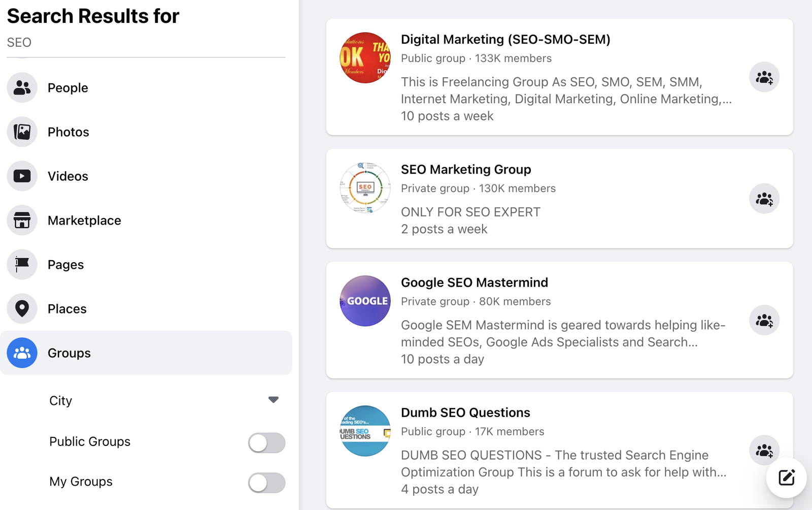
Task: Join Digital Marketing (SEO-SMO-SEM) group
Action: pos(764,77)
